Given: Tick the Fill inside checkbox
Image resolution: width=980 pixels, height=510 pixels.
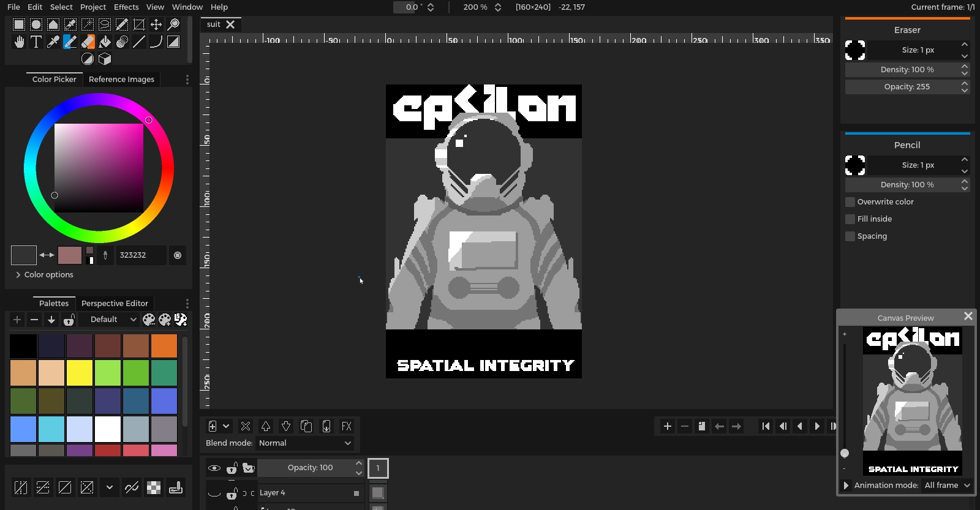Looking at the screenshot, I should coord(850,219).
